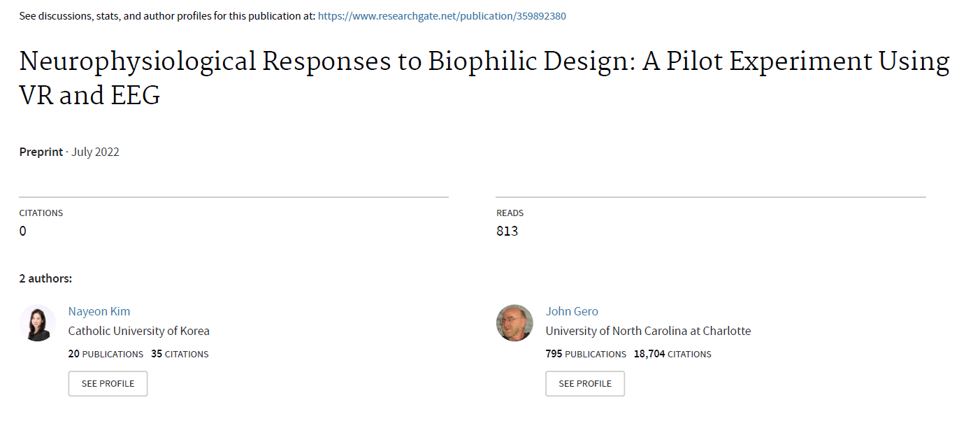Select the paper title heading text

point(484,78)
